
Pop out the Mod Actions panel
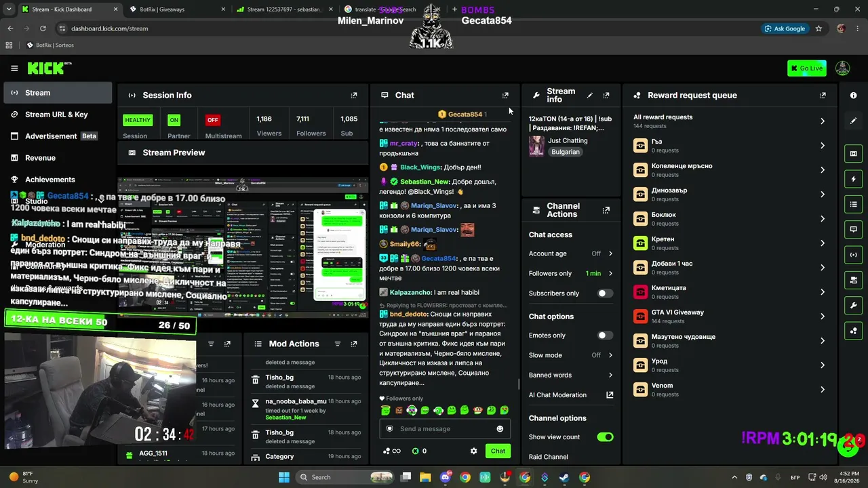point(354,344)
